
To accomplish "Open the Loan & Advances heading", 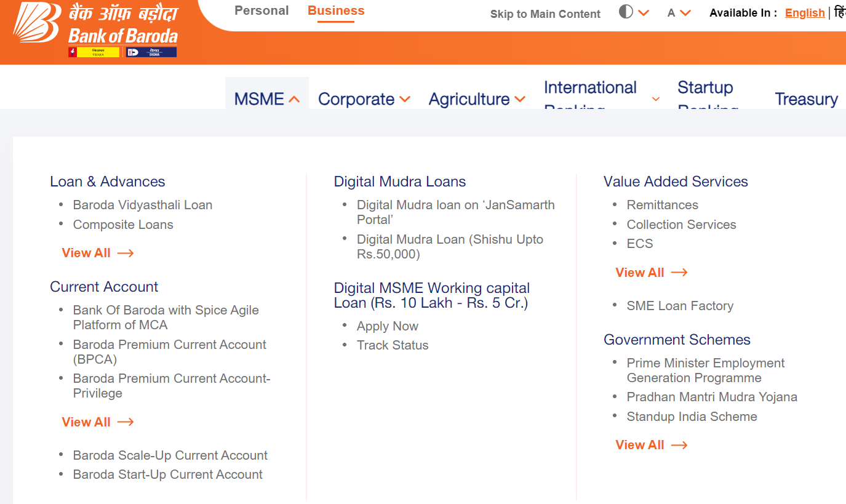I will [108, 182].
